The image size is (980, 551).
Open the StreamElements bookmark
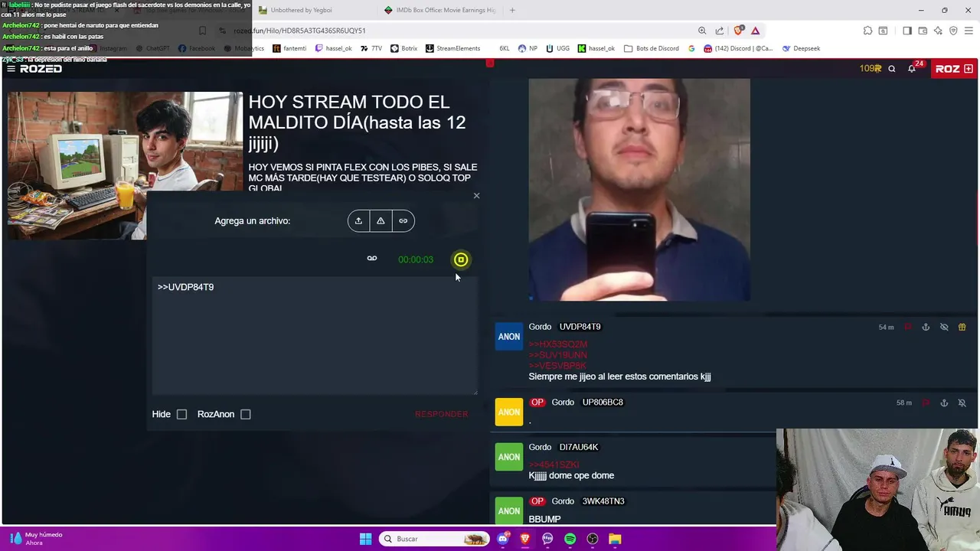tap(452, 48)
